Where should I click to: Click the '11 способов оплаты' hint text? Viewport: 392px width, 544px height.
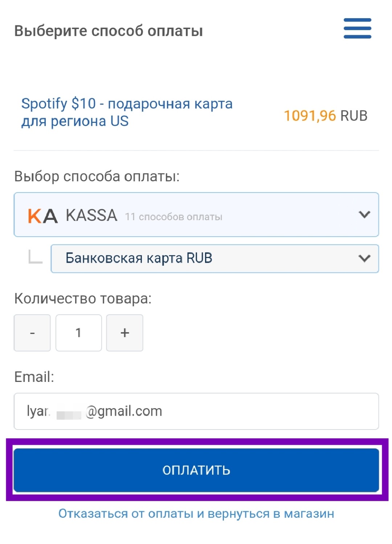(x=173, y=217)
